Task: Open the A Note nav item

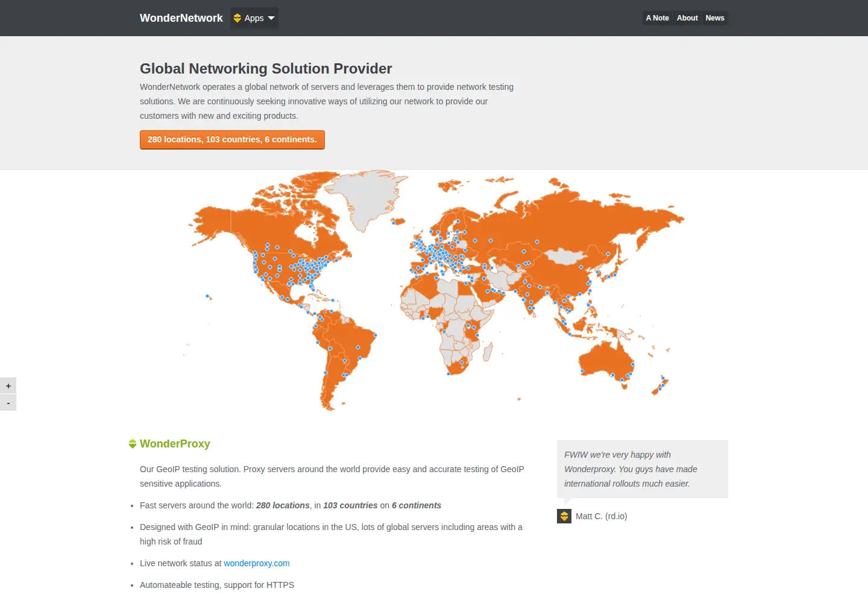Action: 657,18
